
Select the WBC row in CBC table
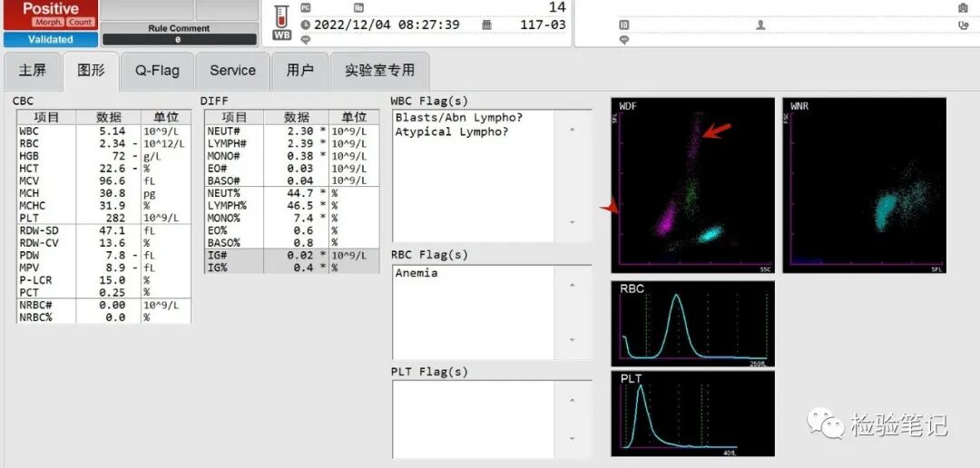coord(103,132)
